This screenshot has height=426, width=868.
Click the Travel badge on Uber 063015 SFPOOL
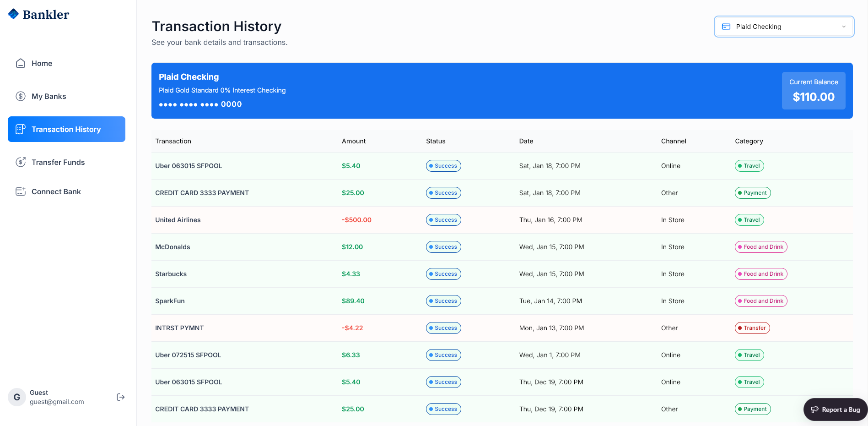pyautogui.click(x=749, y=165)
